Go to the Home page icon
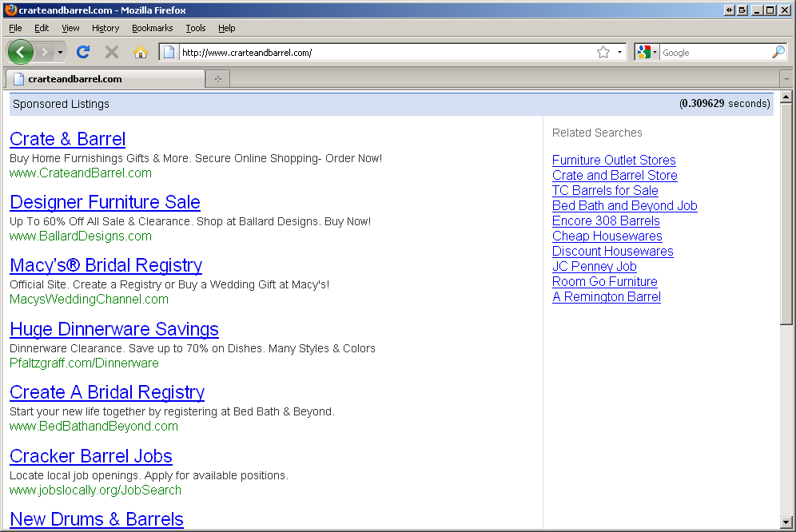This screenshot has height=532, width=796. 140,52
